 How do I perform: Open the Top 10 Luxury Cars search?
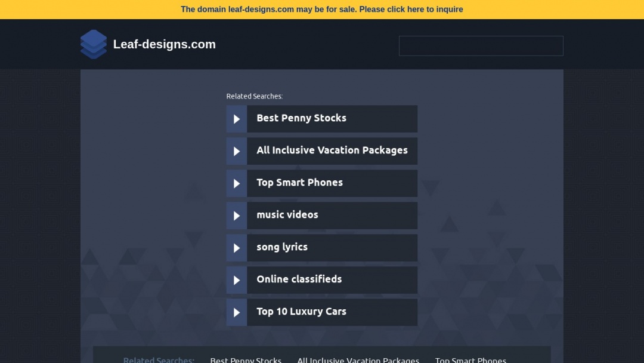pyautogui.click(x=301, y=312)
